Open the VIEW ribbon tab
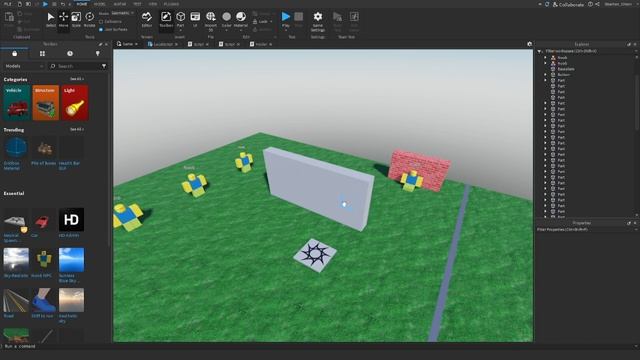The width and height of the screenshot is (640, 360). [153, 4]
